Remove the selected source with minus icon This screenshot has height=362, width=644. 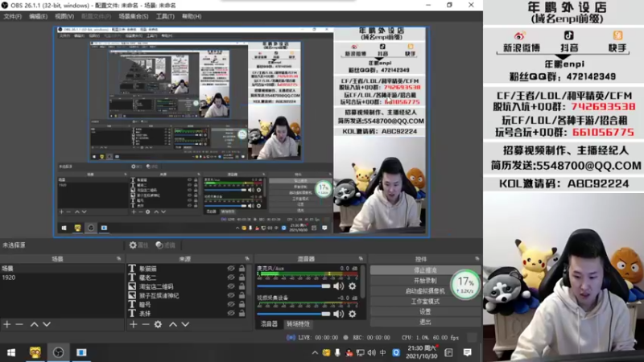click(x=146, y=324)
